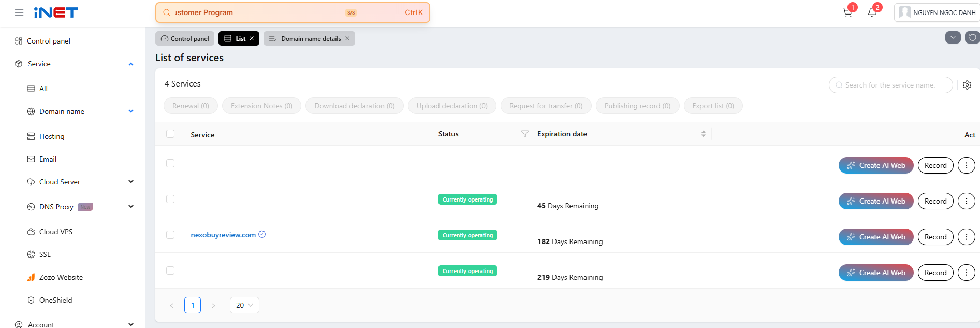The image size is (980, 328).
Task: Check the nexobuyreview.com row checkbox
Action: click(170, 235)
